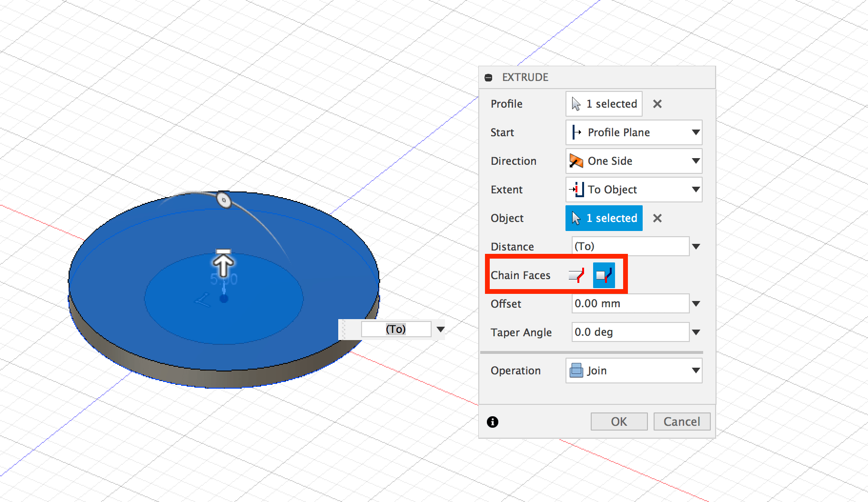Open the Taper Angle dropdown arrow
The width and height of the screenshot is (868, 502).
pos(696,332)
